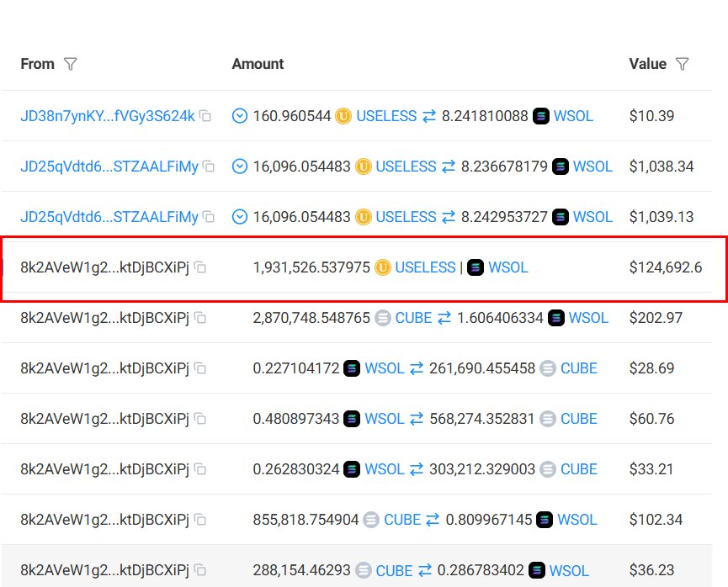728x587 pixels.
Task: Open the CUBE link in the $36.23 row
Action: point(394,571)
